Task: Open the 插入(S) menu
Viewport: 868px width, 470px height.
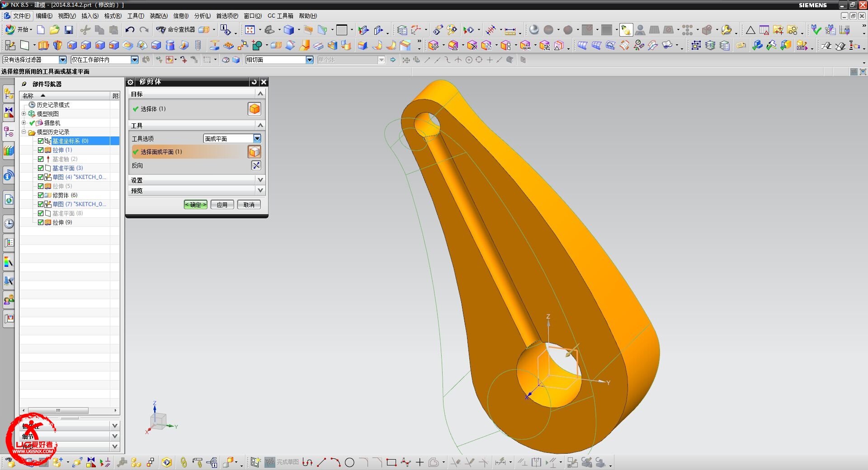Action: [x=90, y=16]
